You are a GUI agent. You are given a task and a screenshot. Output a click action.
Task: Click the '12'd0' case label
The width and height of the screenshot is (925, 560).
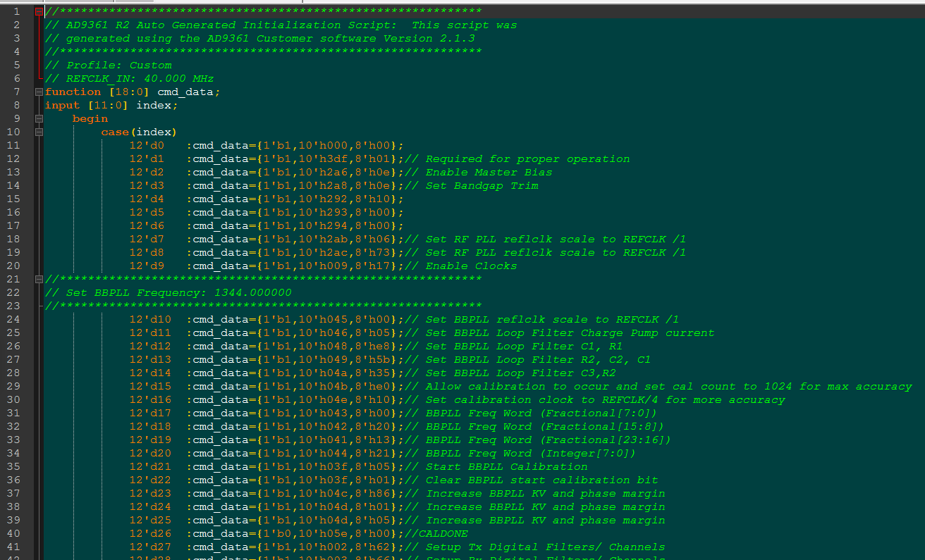point(147,146)
